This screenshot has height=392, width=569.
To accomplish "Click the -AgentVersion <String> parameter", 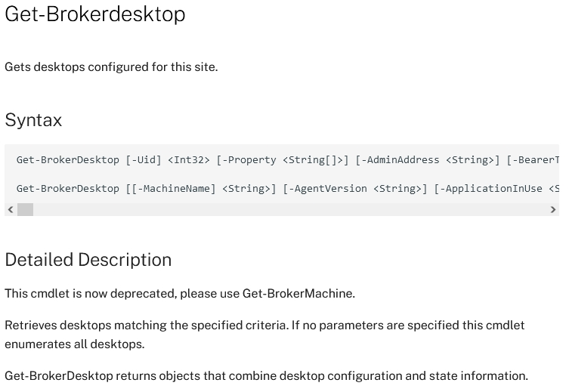I will (x=355, y=189).
